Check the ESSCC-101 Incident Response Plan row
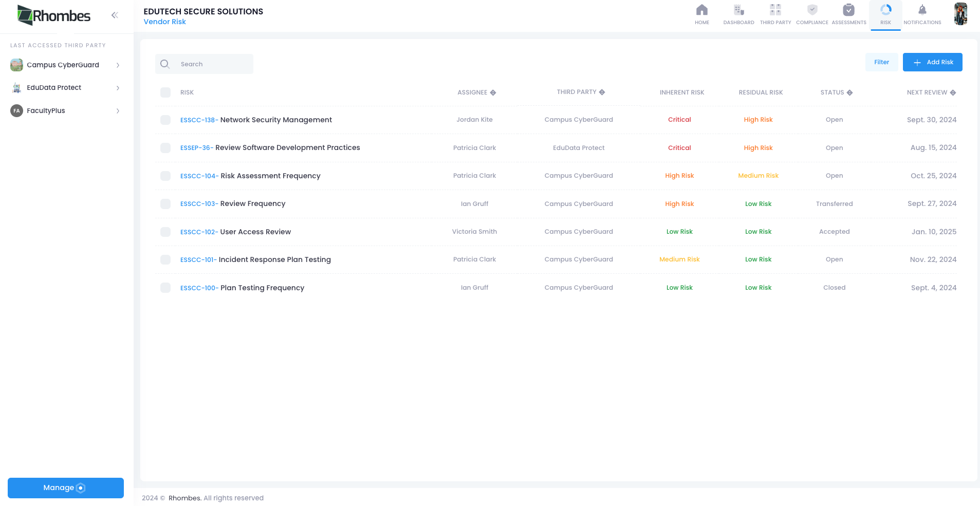This screenshot has width=980, height=506. tap(165, 259)
